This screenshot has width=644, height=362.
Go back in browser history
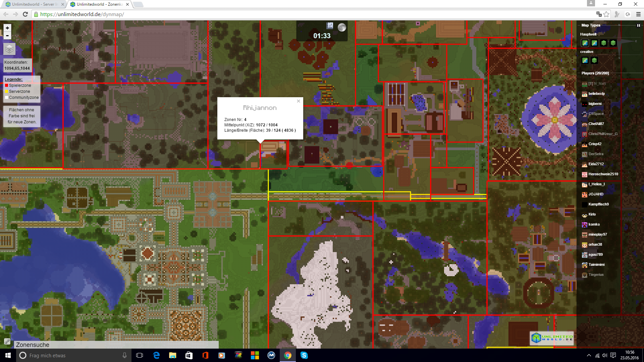click(x=6, y=14)
